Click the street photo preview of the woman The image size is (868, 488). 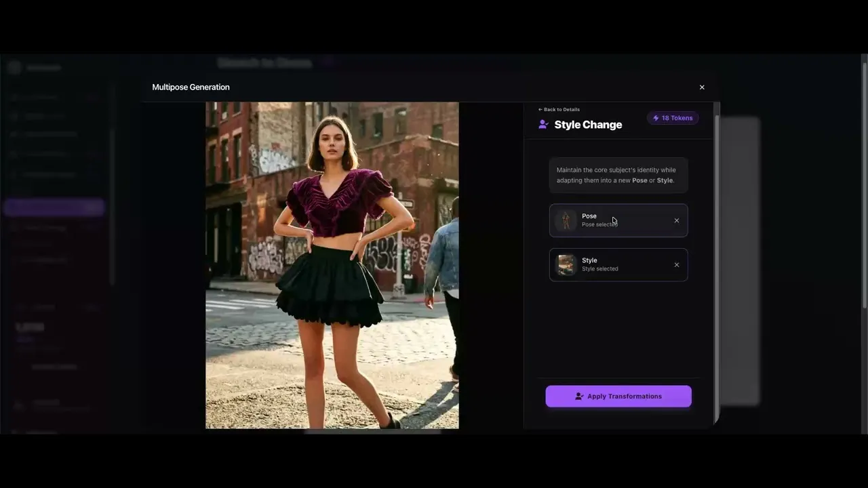(332, 265)
